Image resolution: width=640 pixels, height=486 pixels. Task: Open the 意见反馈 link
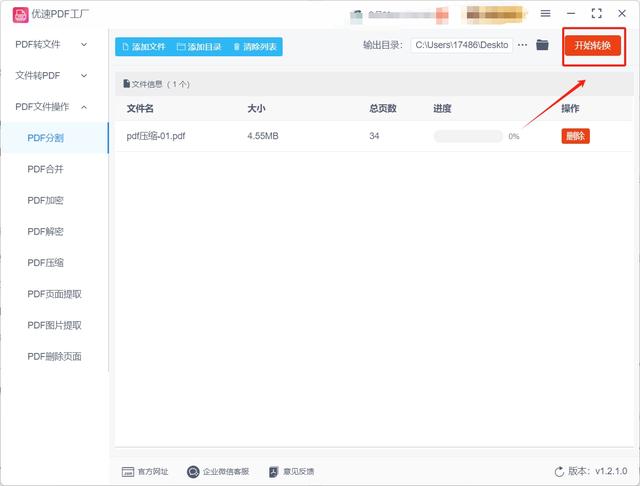point(298,472)
